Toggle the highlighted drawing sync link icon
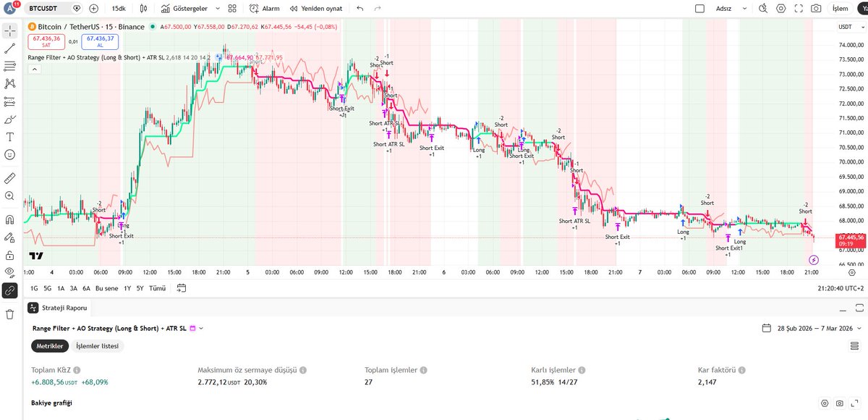 10,290
